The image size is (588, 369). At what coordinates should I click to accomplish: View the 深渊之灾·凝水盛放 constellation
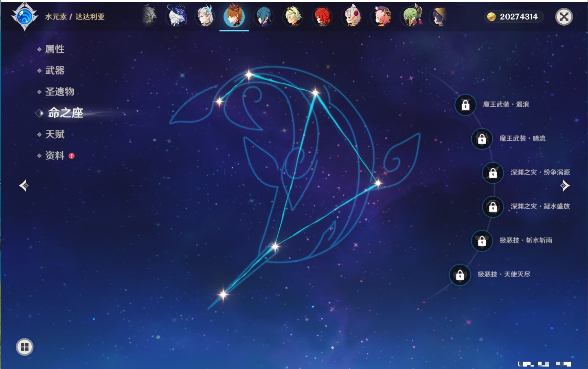[540, 206]
